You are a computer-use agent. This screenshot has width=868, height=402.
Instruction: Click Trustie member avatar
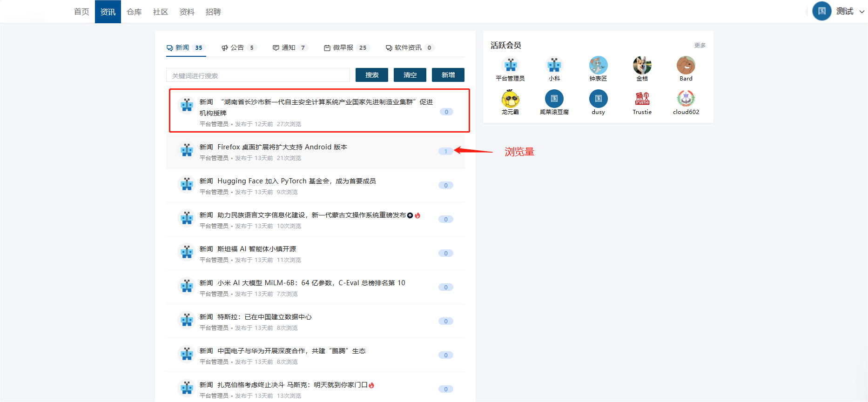(642, 99)
